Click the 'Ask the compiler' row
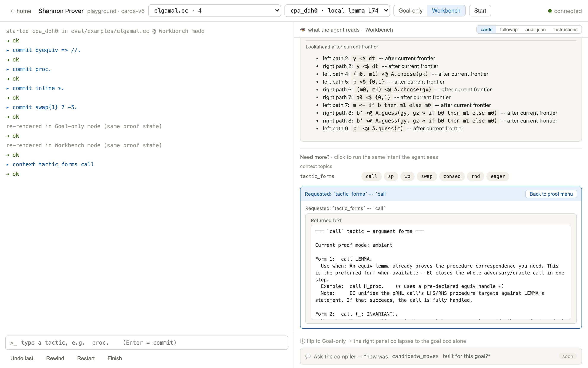588x368 pixels. pos(441,356)
